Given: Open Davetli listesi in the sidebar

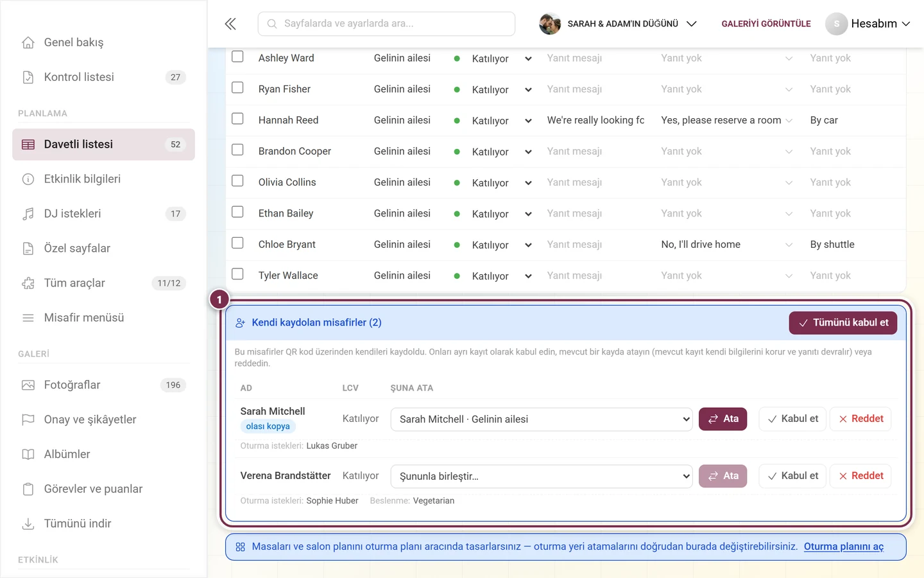Looking at the screenshot, I should [103, 144].
